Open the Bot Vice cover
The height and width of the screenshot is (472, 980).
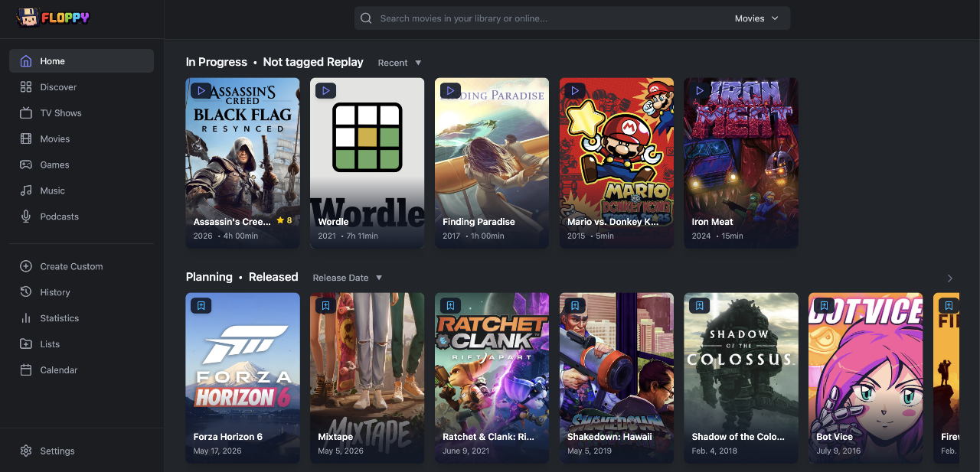866,378
